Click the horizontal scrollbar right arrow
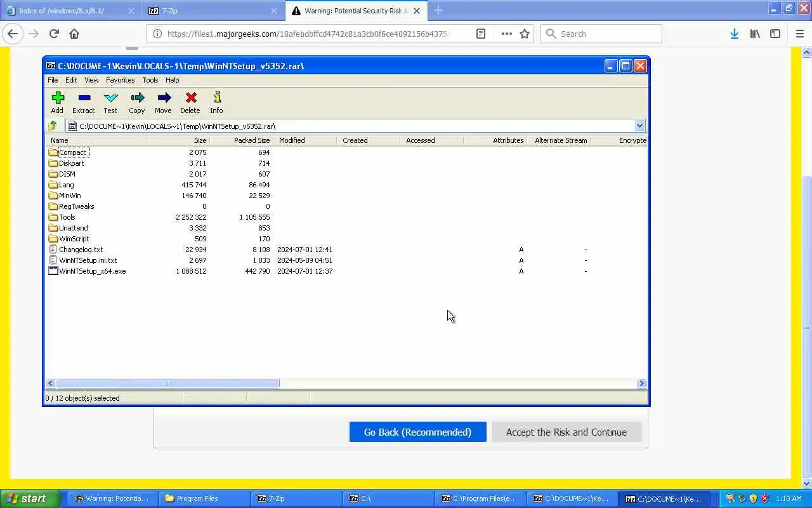This screenshot has height=508, width=812. [641, 383]
